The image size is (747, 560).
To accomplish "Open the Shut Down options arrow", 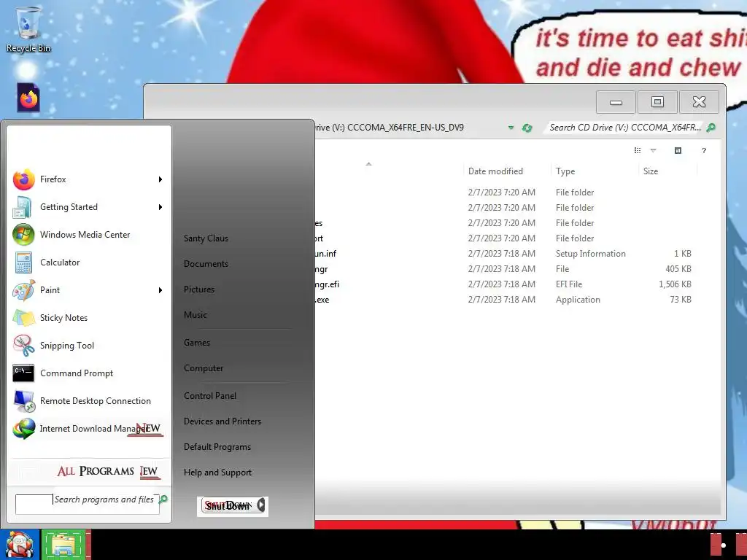I will point(261,505).
